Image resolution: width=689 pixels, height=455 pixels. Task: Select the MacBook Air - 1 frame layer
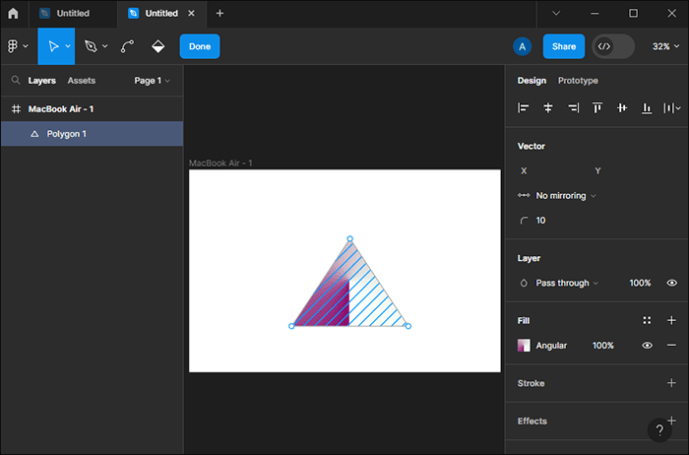(92, 109)
